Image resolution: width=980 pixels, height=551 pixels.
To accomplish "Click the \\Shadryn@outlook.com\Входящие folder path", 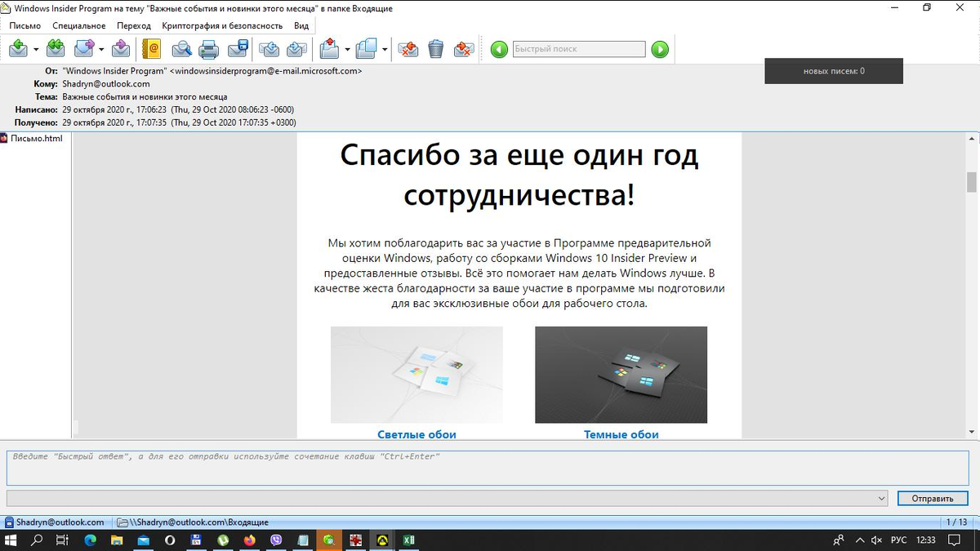I will (193, 522).
